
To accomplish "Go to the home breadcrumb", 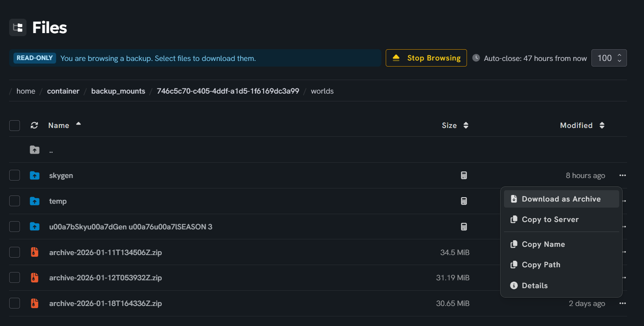I will (x=26, y=91).
